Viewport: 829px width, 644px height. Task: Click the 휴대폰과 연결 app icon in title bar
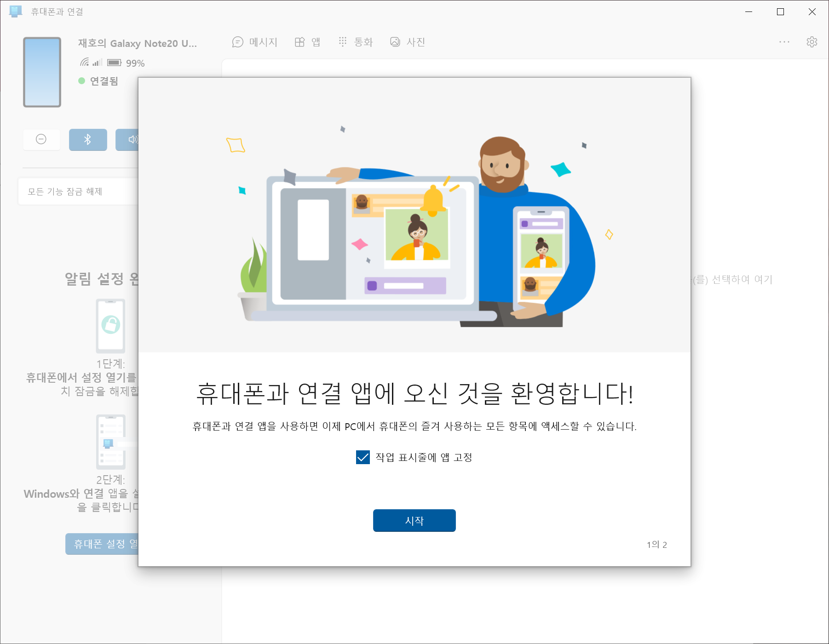16,11
